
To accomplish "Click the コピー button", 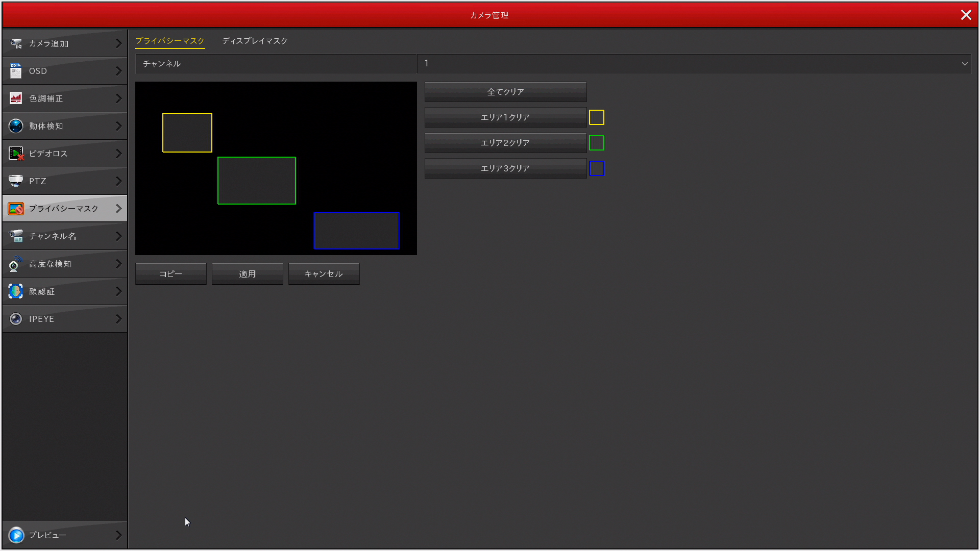I will (171, 274).
